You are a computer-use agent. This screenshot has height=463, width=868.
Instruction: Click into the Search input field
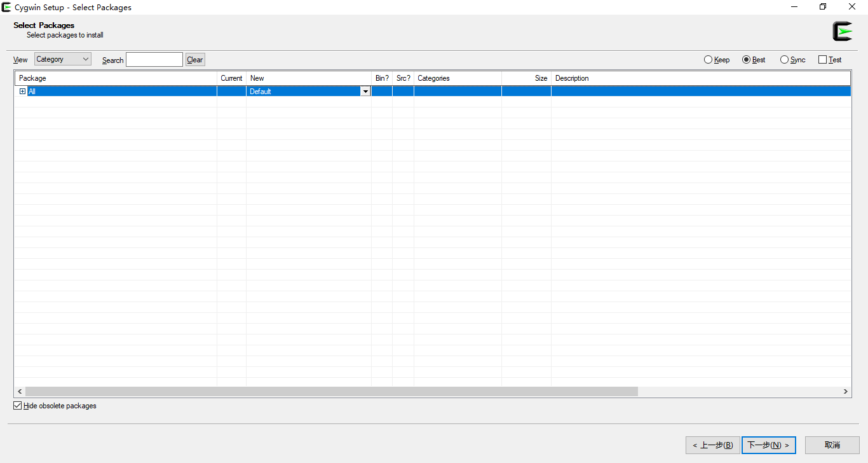pyautogui.click(x=154, y=60)
